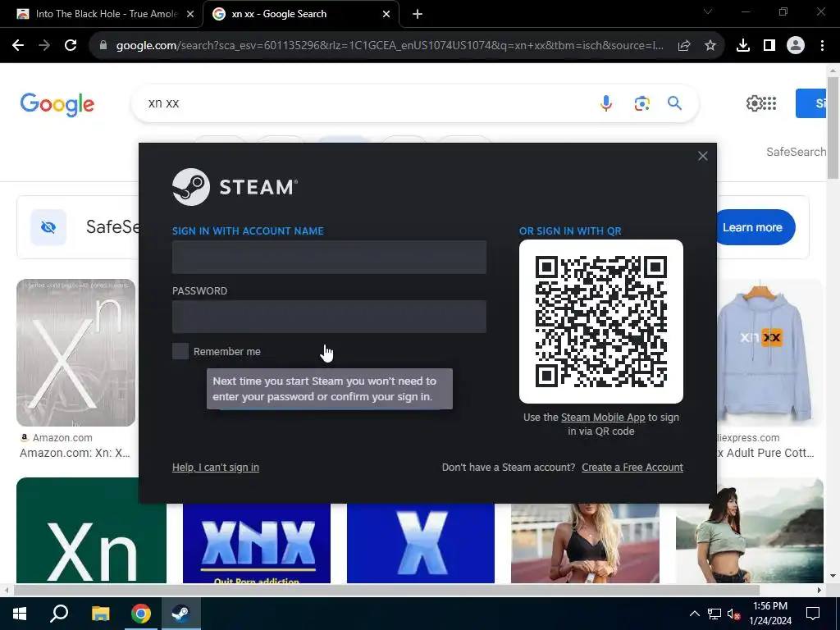Go back in Chrome browser
Viewport: 840px width, 630px height.
point(18,46)
